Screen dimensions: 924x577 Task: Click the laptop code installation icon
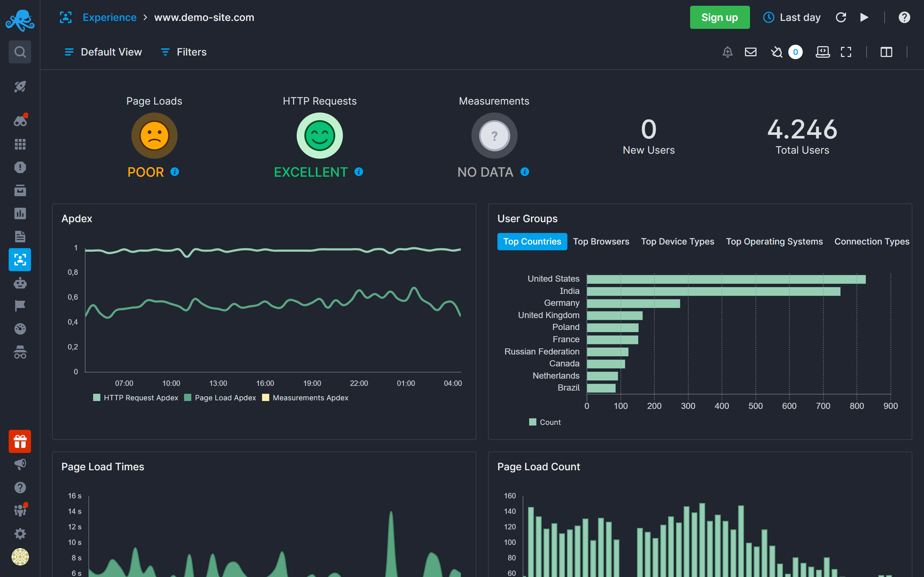point(823,52)
